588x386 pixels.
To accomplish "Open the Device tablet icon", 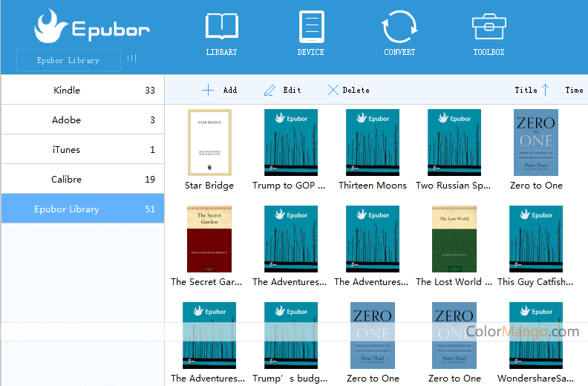I will click(x=311, y=27).
